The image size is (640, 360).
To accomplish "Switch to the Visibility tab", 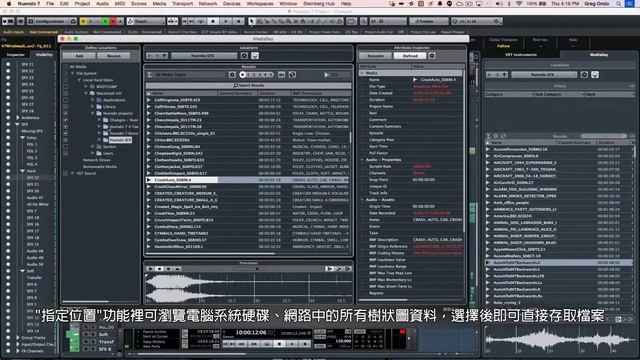I will (44, 55).
